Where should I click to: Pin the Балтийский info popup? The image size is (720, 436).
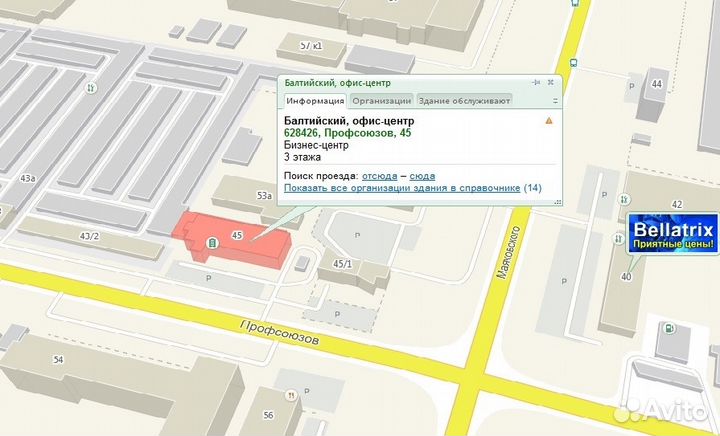(537, 82)
